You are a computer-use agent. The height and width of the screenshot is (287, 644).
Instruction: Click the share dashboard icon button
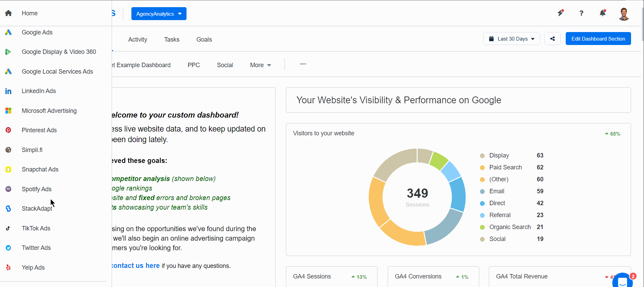552,39
